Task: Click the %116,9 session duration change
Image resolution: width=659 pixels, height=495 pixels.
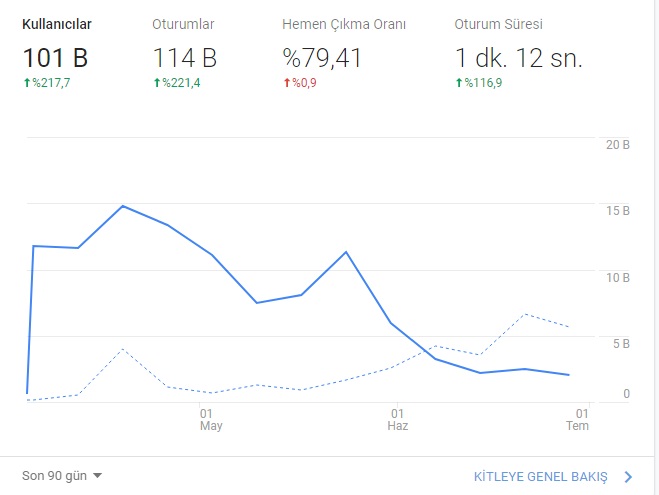Action: click(479, 83)
